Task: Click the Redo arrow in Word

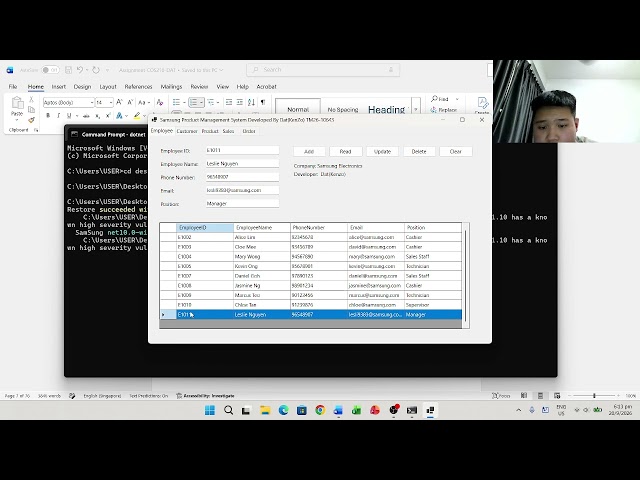Action: (96, 70)
